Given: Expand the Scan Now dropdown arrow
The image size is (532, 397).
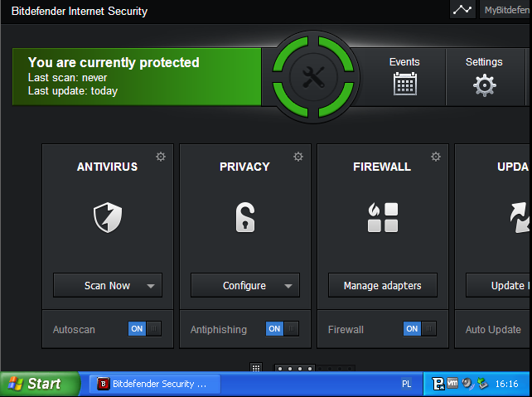Looking at the screenshot, I should coord(151,286).
